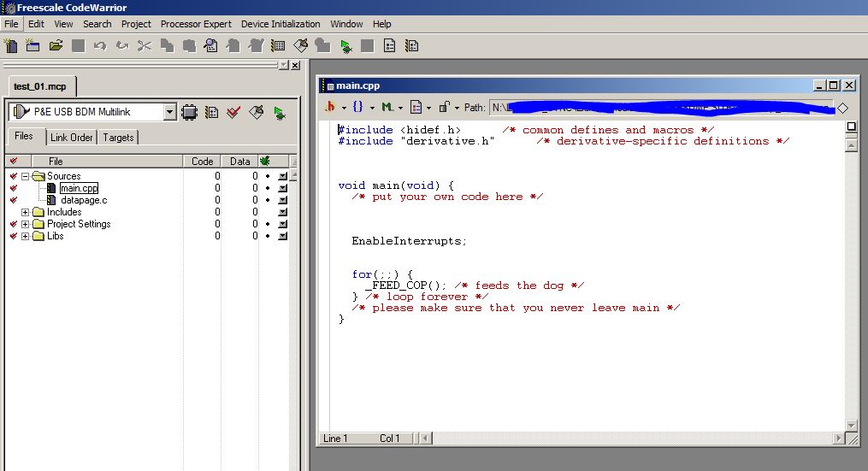Click the striped grid icon in the main toolbar
The width and height of the screenshot is (868, 471).
click(278, 46)
